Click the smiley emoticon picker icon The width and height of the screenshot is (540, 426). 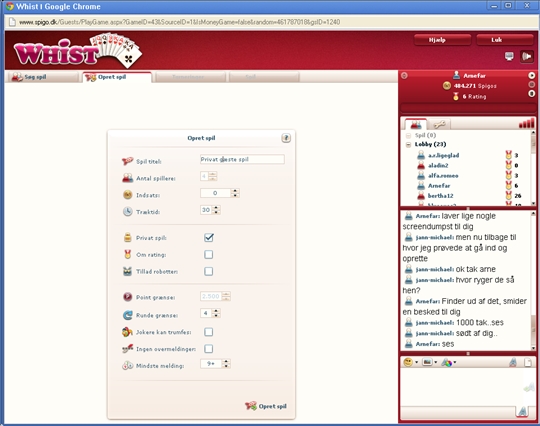coord(408,362)
